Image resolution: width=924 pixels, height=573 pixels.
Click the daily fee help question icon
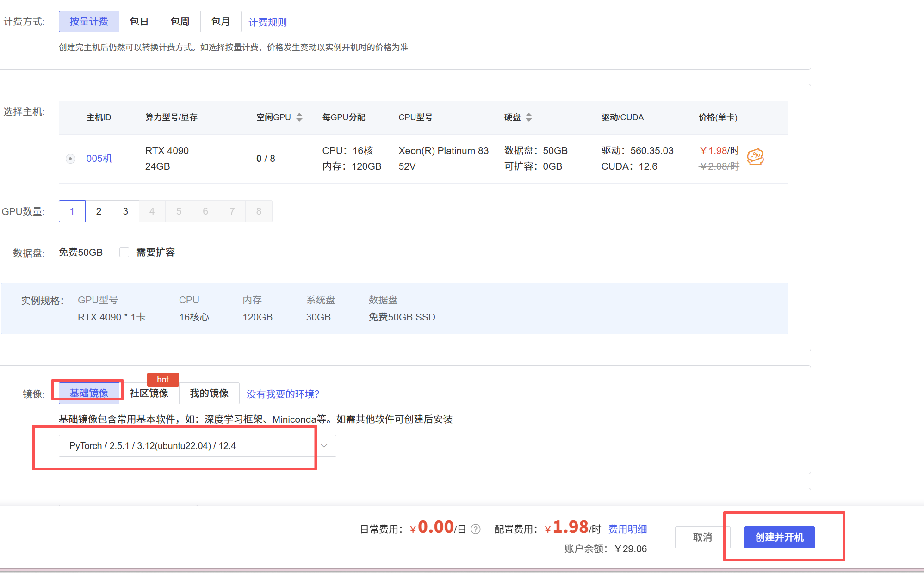pos(476,529)
